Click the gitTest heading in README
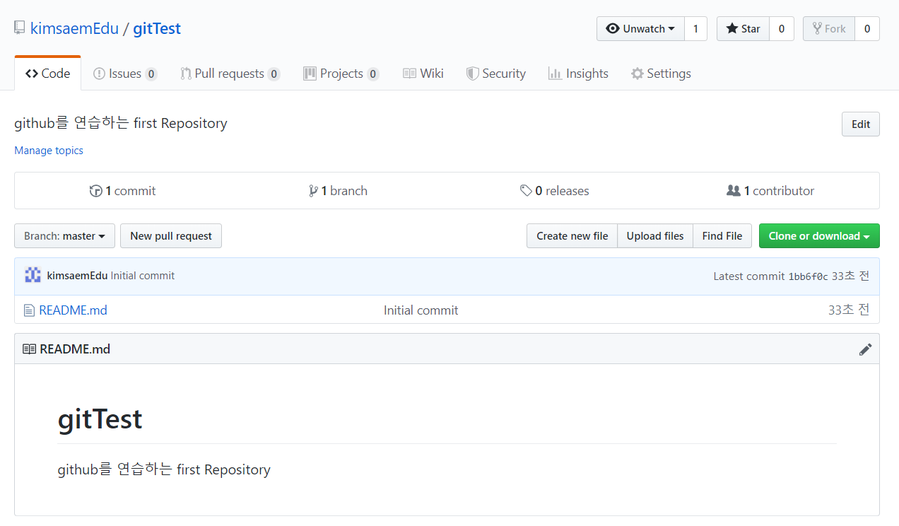This screenshot has height=526, width=899. coord(100,419)
